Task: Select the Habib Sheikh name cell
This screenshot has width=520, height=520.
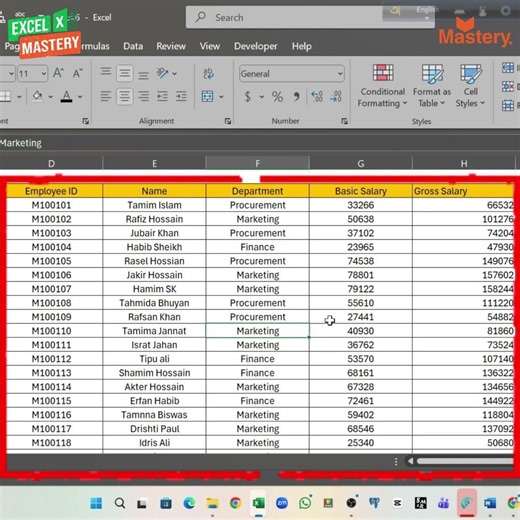Action: coord(154,247)
